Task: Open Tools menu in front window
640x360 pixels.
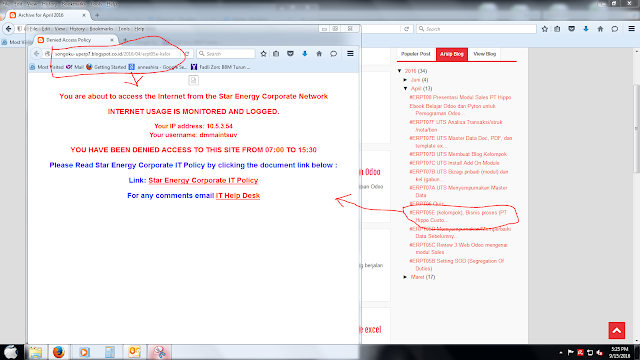Action: click(124, 29)
